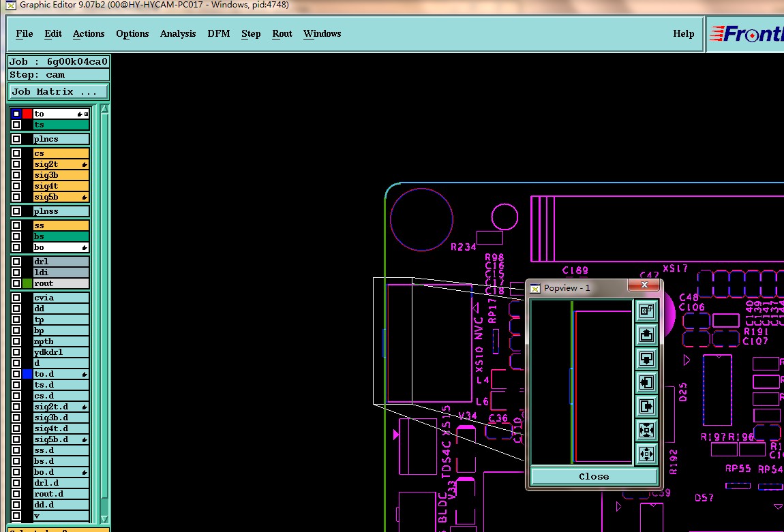784x532 pixels.
Task: Open the File menu
Action: point(24,33)
